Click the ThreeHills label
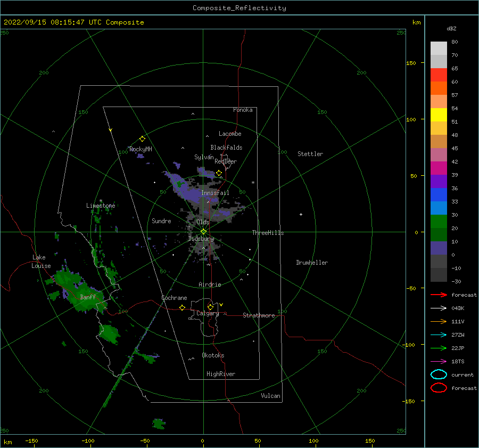The width and height of the screenshot is (479, 448). click(x=268, y=233)
